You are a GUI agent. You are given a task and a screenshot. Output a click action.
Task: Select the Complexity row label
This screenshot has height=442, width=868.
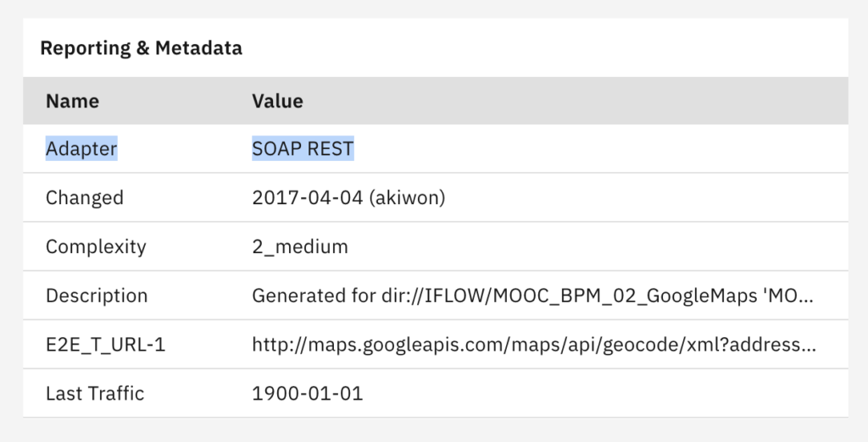point(97,246)
